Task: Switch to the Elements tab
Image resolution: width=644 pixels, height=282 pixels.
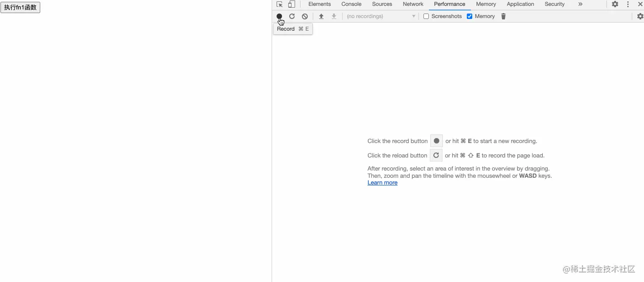Action: 320,4
